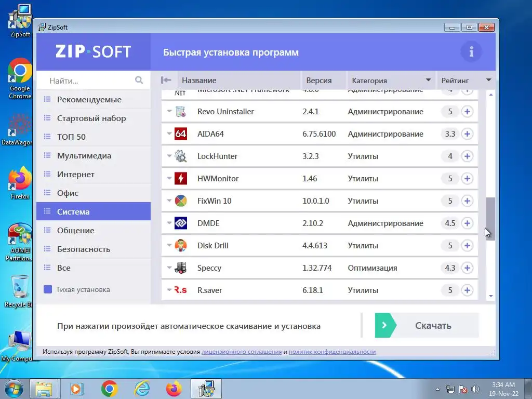532x399 pixels.
Task: Open the Категория filter dropdown
Action: coord(428,80)
